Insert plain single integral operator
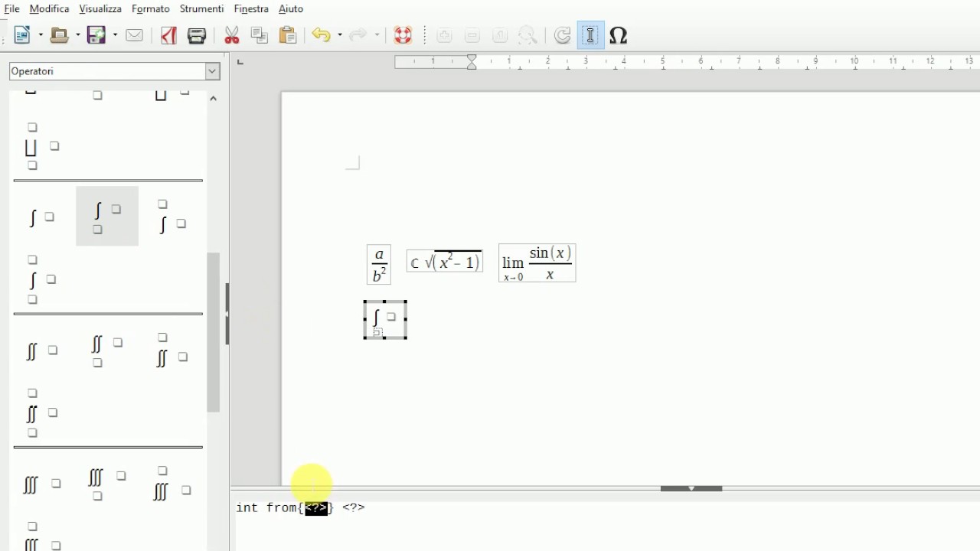Viewport: 980px width, 551px height. click(41, 218)
